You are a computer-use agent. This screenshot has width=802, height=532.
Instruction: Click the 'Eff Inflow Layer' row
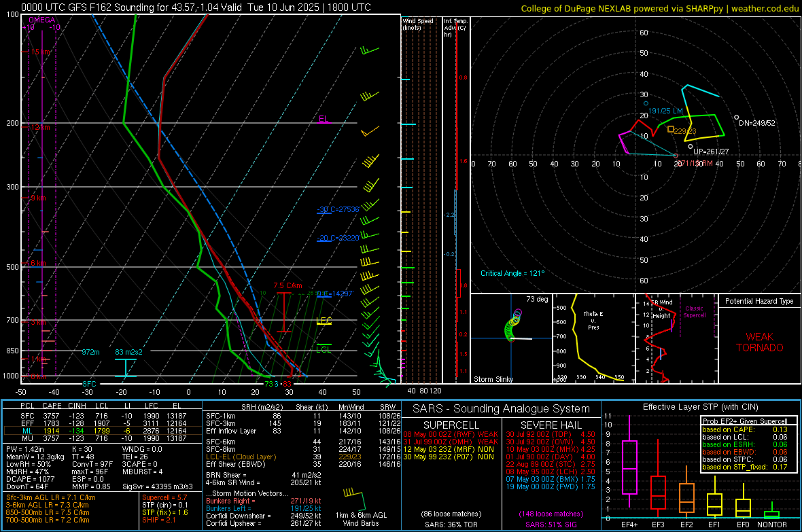(303, 431)
